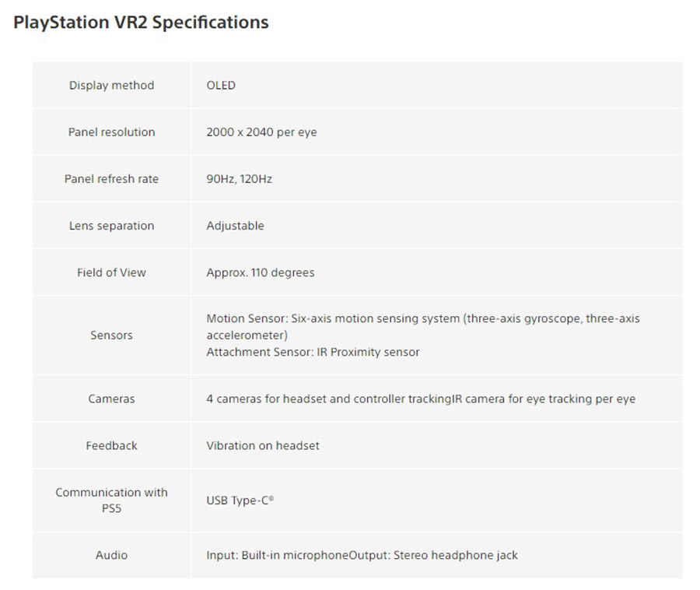This screenshot has height=590, width=700.
Task: Select the Audio row label
Action: (111, 555)
